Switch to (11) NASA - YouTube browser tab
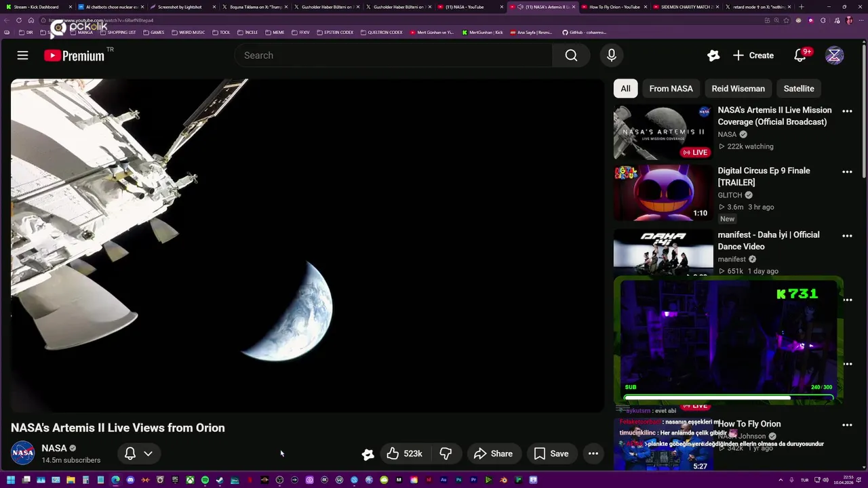 (469, 7)
